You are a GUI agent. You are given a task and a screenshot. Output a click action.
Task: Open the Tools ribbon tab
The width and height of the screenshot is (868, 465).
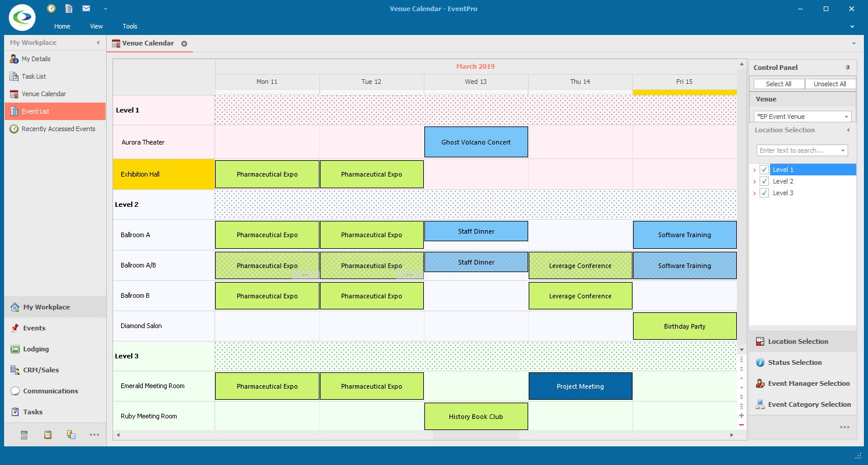point(130,26)
